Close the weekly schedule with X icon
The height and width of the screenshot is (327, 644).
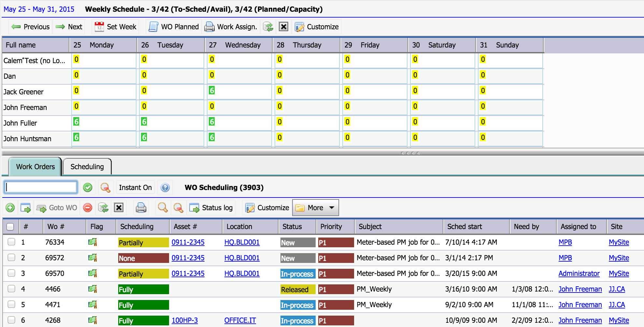click(x=284, y=27)
